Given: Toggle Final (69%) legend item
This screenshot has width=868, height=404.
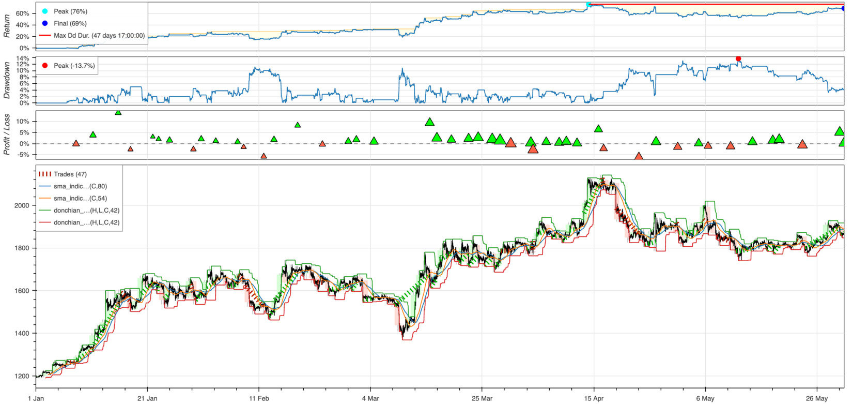Looking at the screenshot, I should coord(70,23).
